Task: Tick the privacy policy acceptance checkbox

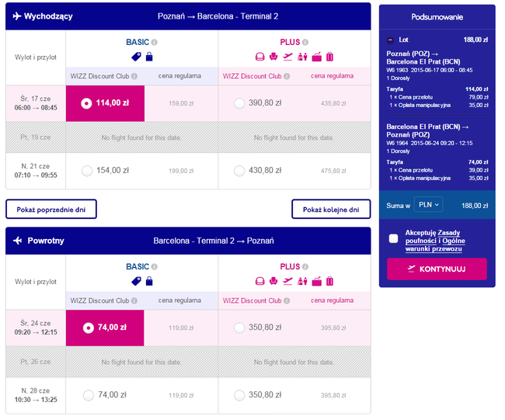Action: point(394,238)
